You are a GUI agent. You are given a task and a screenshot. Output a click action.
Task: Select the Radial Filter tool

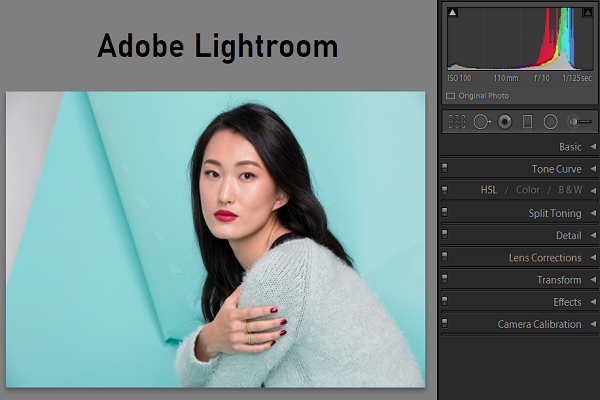[551, 122]
